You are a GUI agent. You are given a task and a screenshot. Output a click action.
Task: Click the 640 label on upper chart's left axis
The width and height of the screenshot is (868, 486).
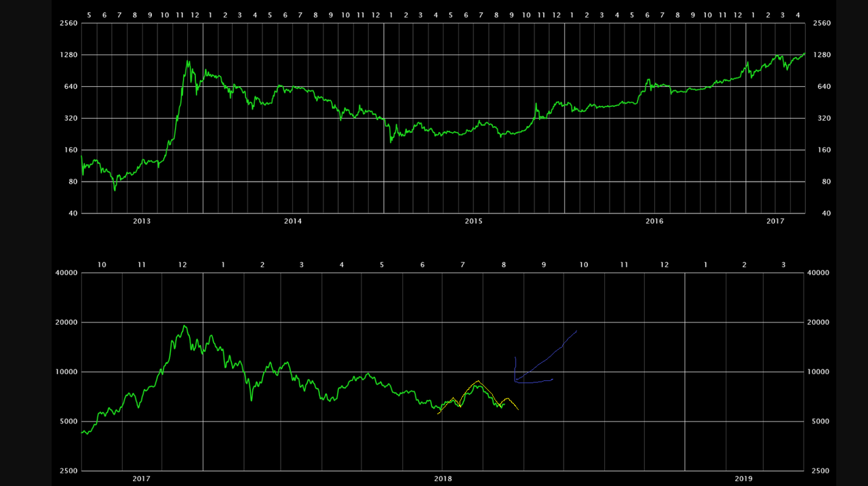click(72, 87)
